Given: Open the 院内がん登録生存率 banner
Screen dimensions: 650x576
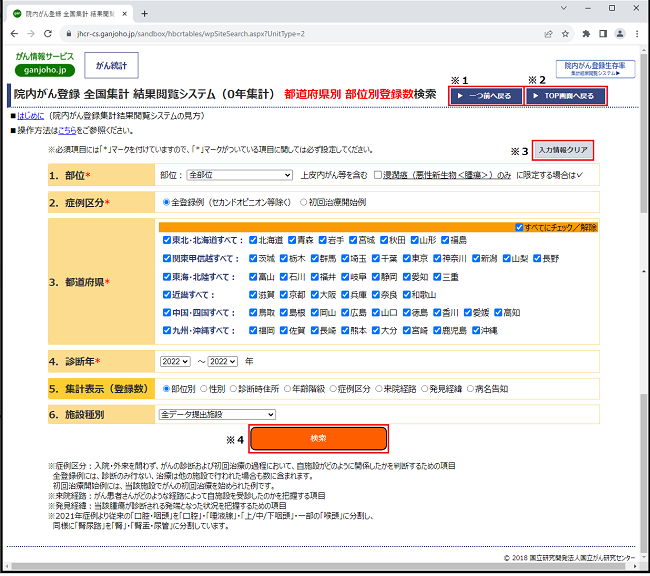Looking at the screenshot, I should (595, 69).
